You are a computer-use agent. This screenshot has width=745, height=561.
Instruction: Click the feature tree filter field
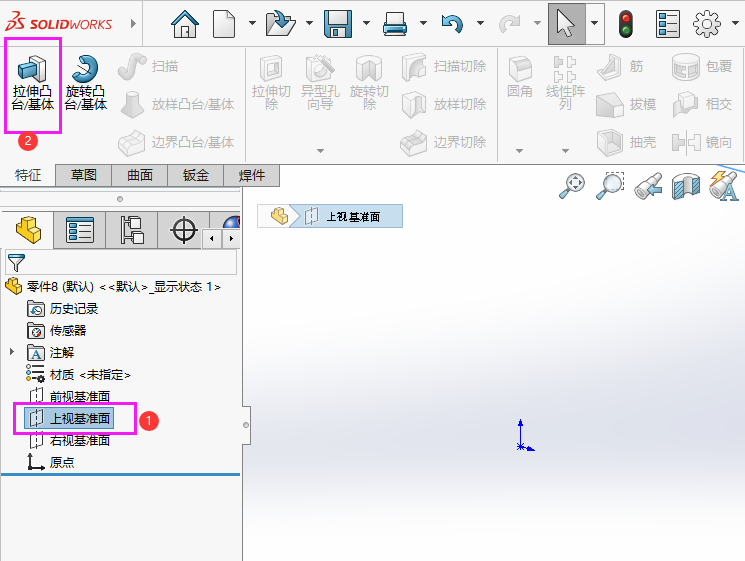tap(121, 262)
